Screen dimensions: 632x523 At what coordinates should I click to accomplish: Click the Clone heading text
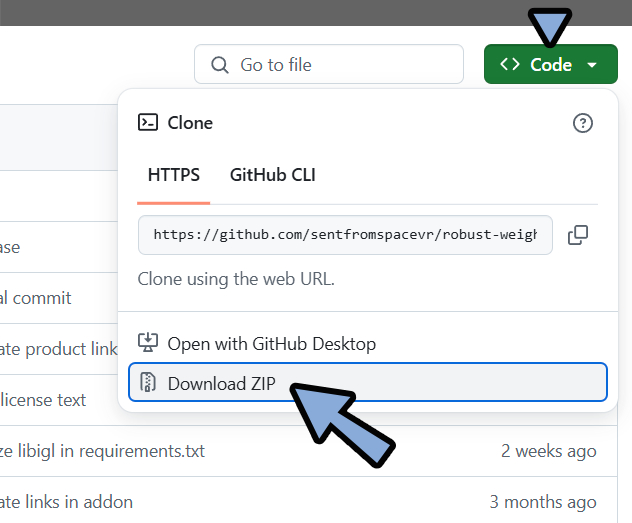[190, 123]
